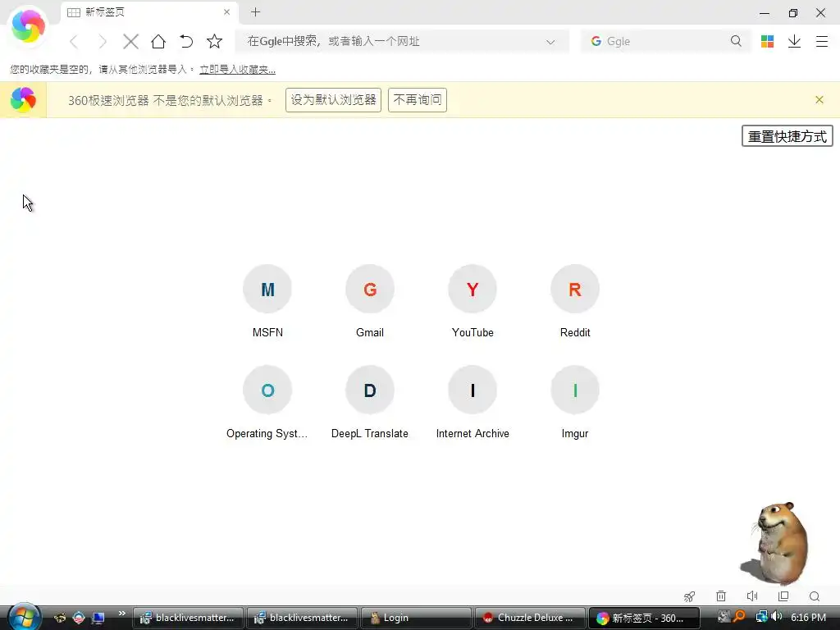This screenshot has height=630, width=840.
Task: Switch to the Login taskbar window
Action: tap(416, 618)
